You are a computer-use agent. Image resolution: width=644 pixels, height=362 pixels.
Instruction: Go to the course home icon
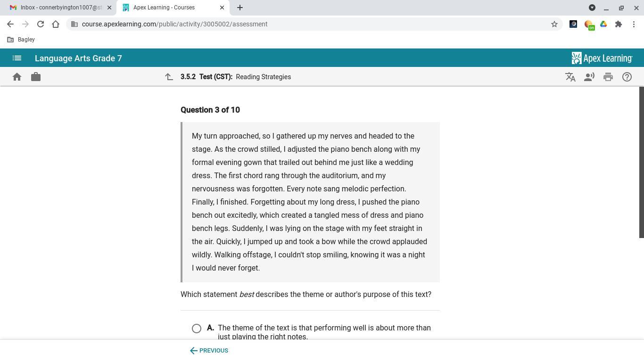[x=17, y=77]
